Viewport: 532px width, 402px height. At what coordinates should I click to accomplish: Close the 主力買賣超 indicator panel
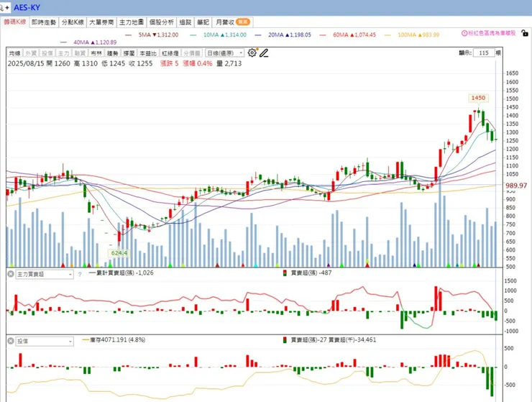(x=11, y=274)
